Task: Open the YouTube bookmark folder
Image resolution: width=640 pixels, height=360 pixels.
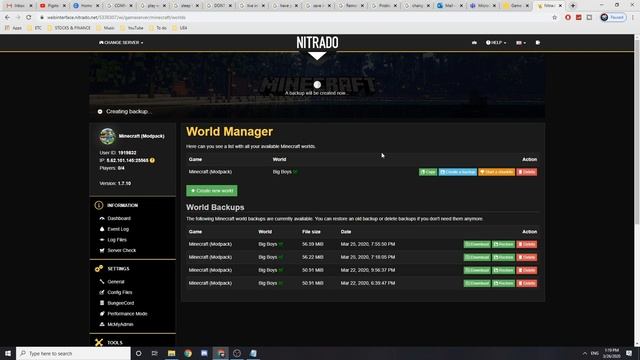Action: [x=131, y=28]
